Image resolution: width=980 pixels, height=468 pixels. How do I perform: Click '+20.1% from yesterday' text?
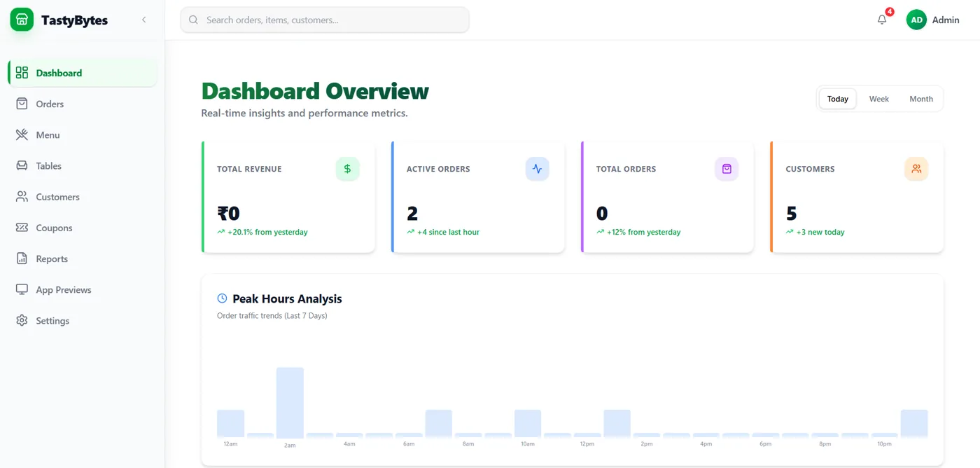(x=267, y=232)
